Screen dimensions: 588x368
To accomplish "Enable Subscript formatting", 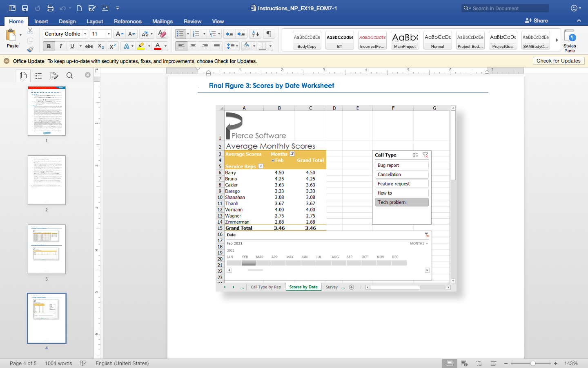I will click(100, 46).
